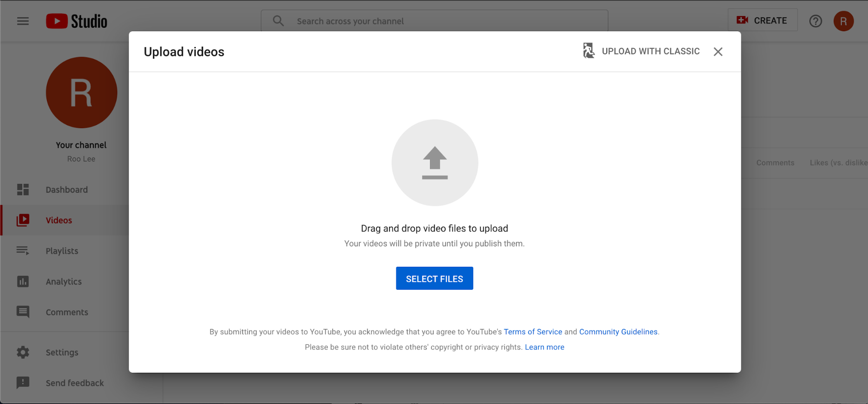Click the Learn more link

(545, 347)
